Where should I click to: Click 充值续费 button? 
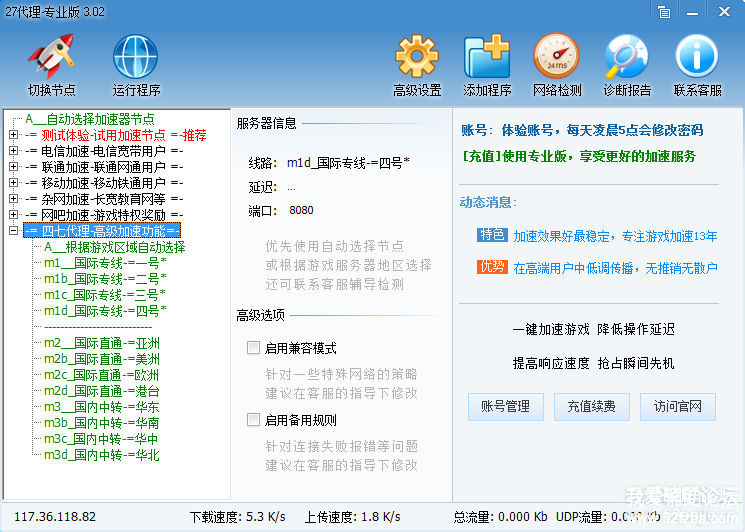pyautogui.click(x=592, y=407)
